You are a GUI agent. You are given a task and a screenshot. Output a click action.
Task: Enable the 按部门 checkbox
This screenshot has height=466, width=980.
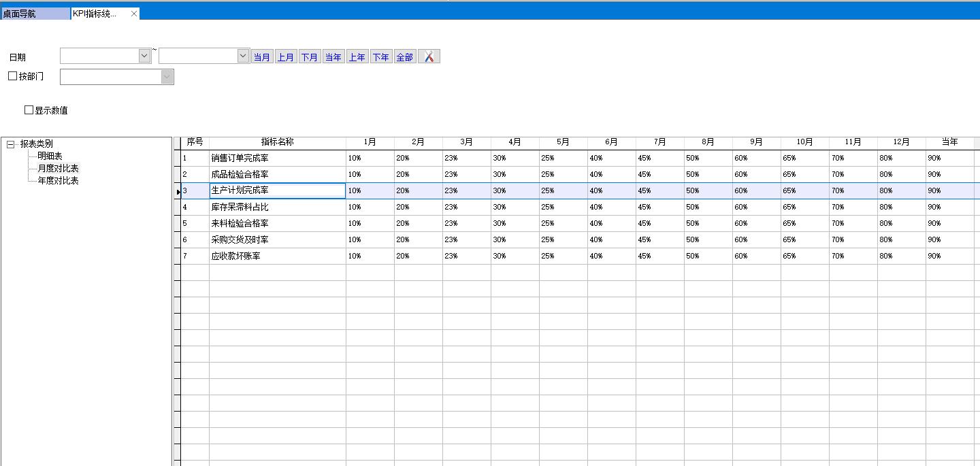12,76
